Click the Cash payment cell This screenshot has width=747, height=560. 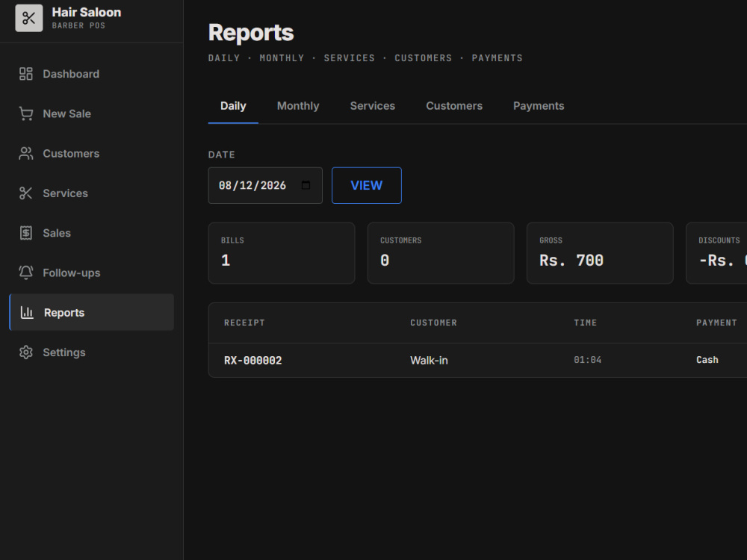pos(707,360)
